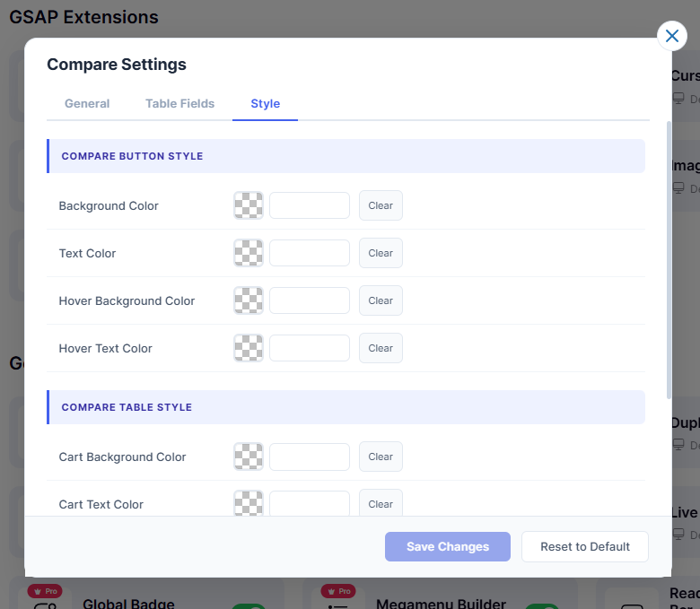The image size is (700, 609).
Task: Open the Table Fields tab
Action: (179, 104)
